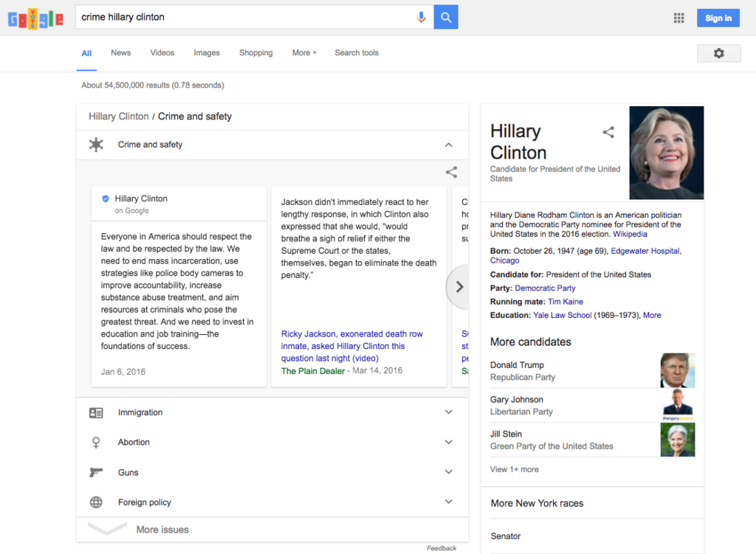The width and height of the screenshot is (756, 554).
Task: Click the Crime and safety badge icon
Action: coord(96,145)
